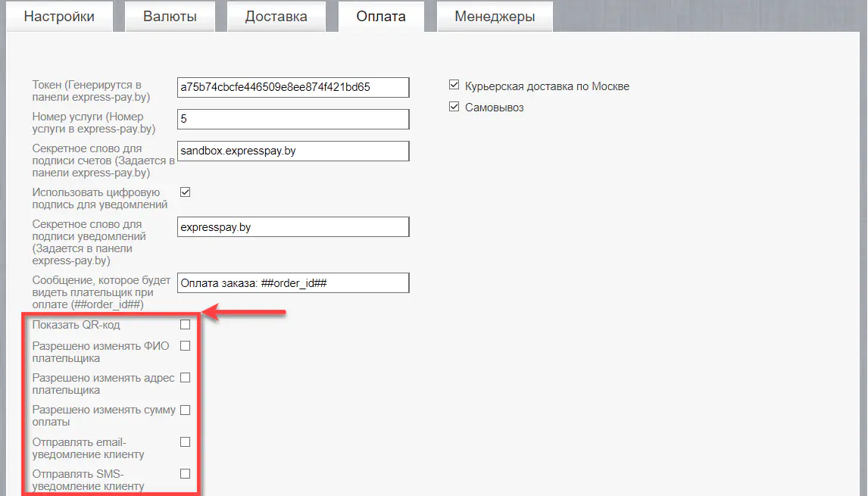
Task: Enable editing of payer address
Action: click(x=185, y=377)
